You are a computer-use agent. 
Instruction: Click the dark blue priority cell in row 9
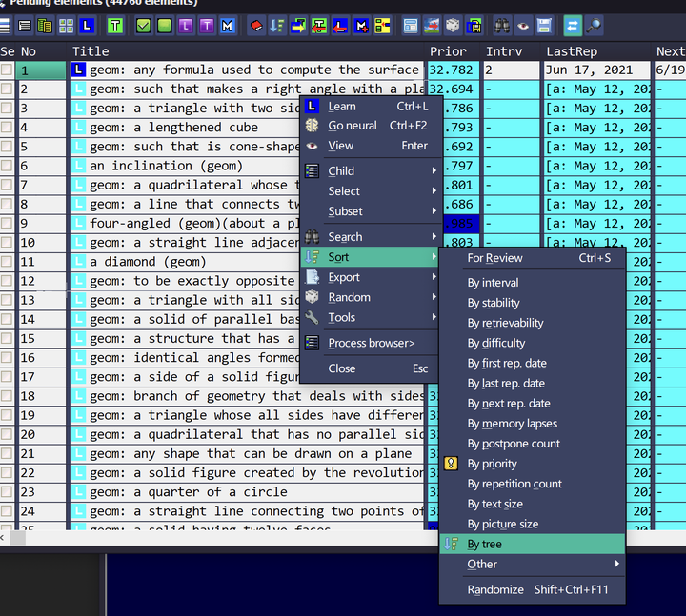(460, 224)
